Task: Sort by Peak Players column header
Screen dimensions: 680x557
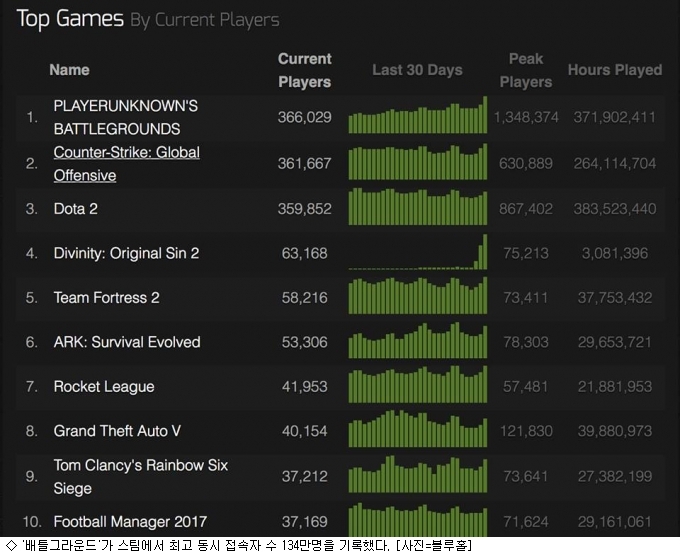Action: [526, 70]
